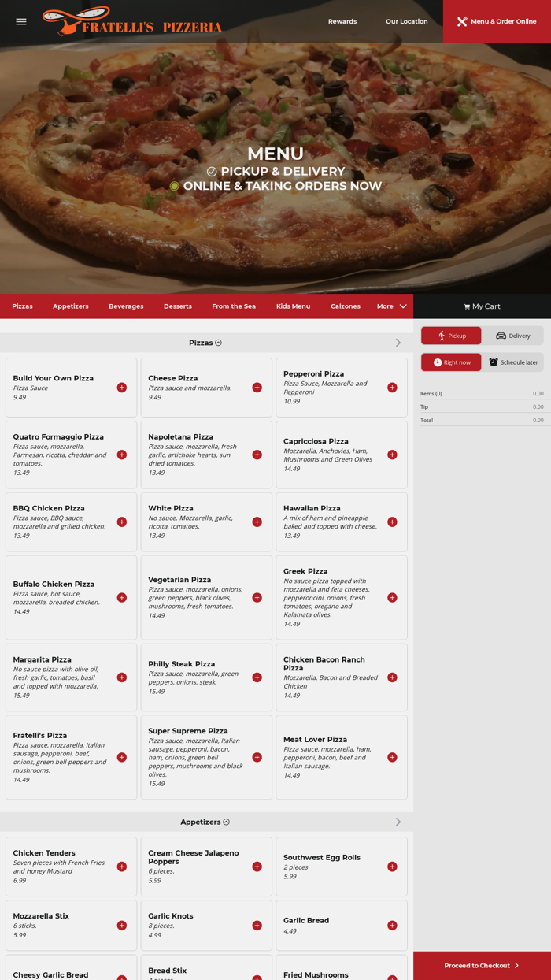Add Cheese Pizza to the cart
The height and width of the screenshot is (980, 551).
pyautogui.click(x=257, y=388)
